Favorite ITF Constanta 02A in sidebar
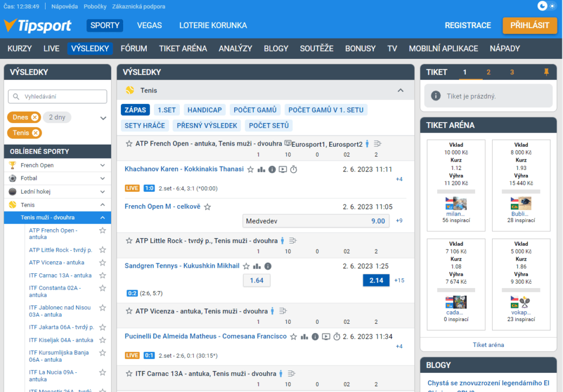This screenshot has width=563, height=392. pyautogui.click(x=102, y=288)
